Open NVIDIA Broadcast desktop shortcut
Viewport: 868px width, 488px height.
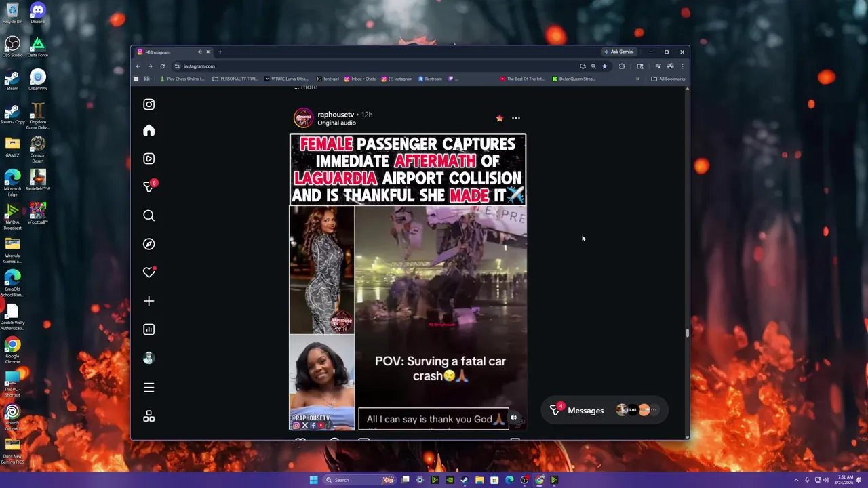[12, 217]
